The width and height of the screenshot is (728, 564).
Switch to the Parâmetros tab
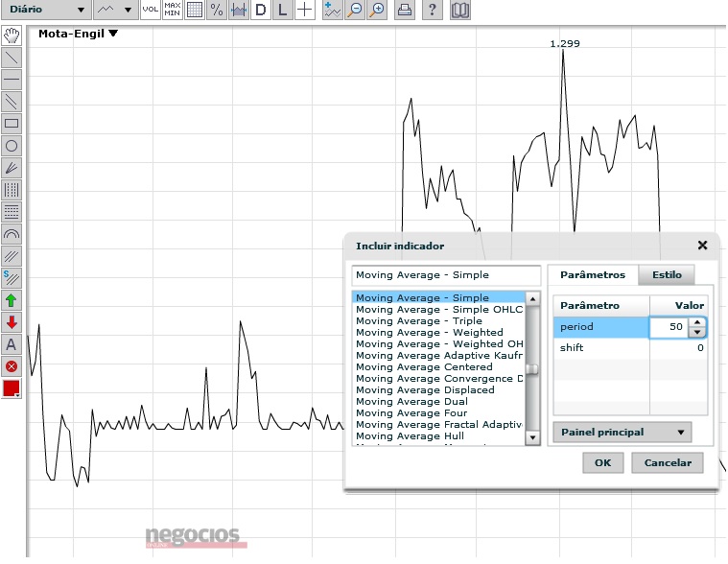point(593,274)
